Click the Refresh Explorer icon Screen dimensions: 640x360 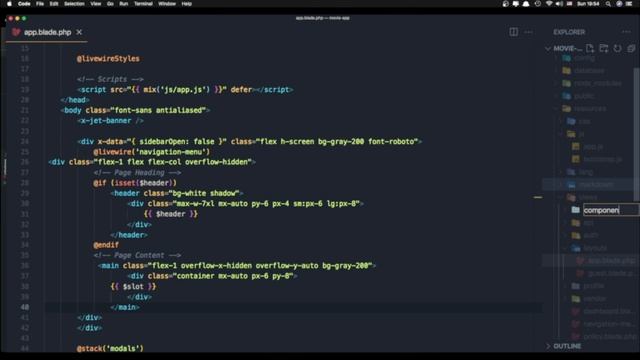pyautogui.click(x=618, y=49)
